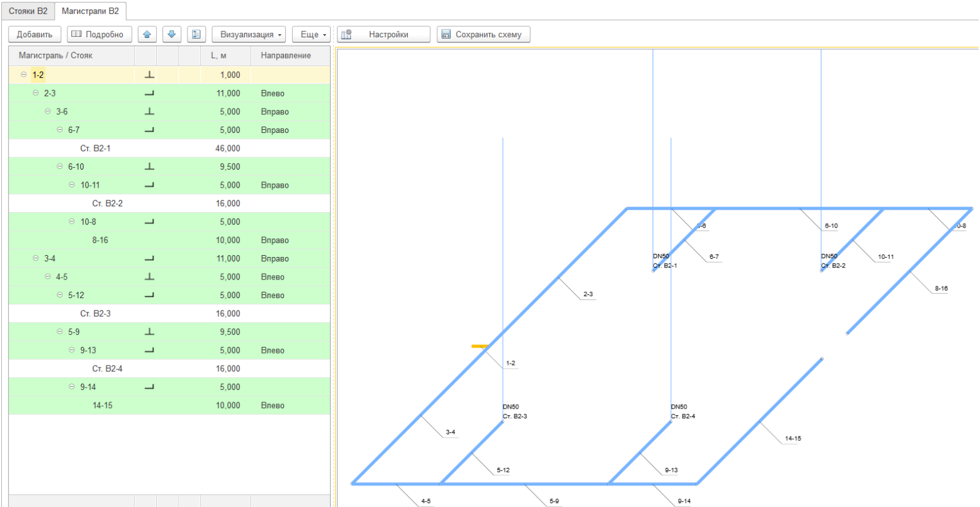Open Настройки with the gear-table icon

click(x=383, y=35)
